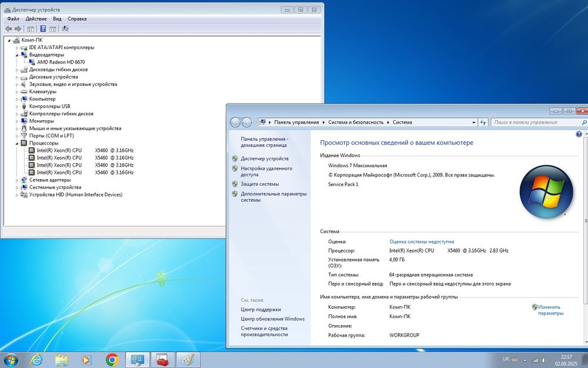Click the Видеоадаптеры display icon
This screenshot has height=368, width=588.
pos(24,55)
